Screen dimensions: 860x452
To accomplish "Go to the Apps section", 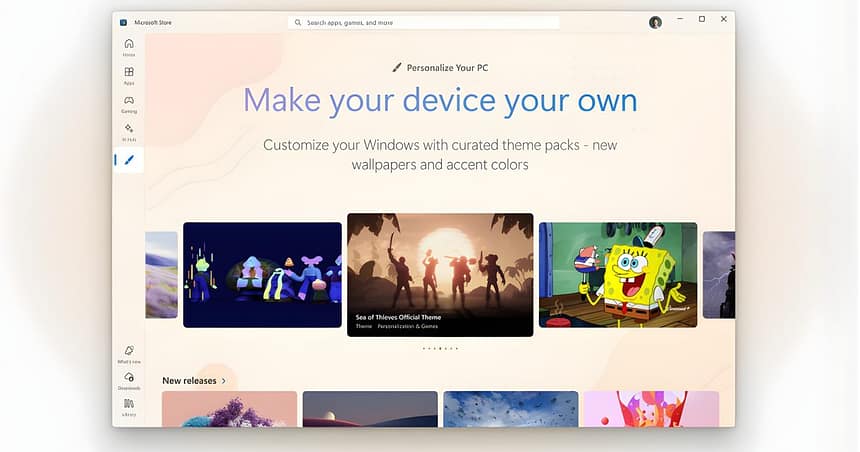I will click(129, 76).
